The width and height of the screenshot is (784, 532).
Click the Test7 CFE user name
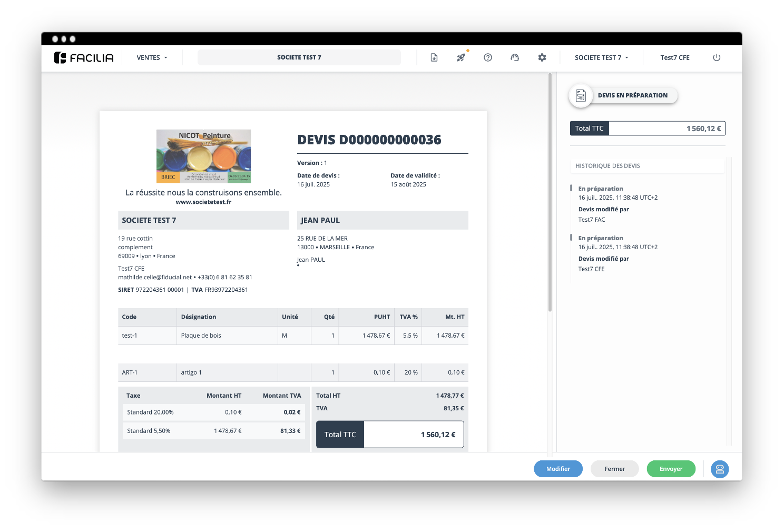click(x=674, y=57)
